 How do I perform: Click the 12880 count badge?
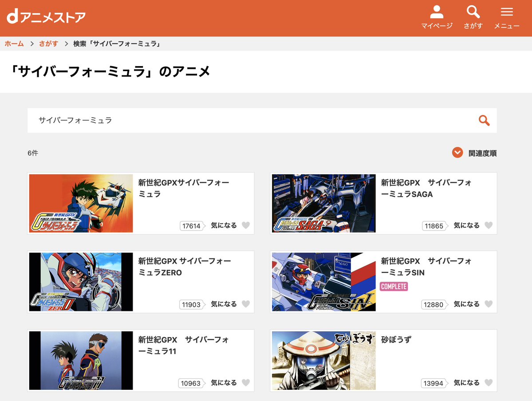coord(434,305)
